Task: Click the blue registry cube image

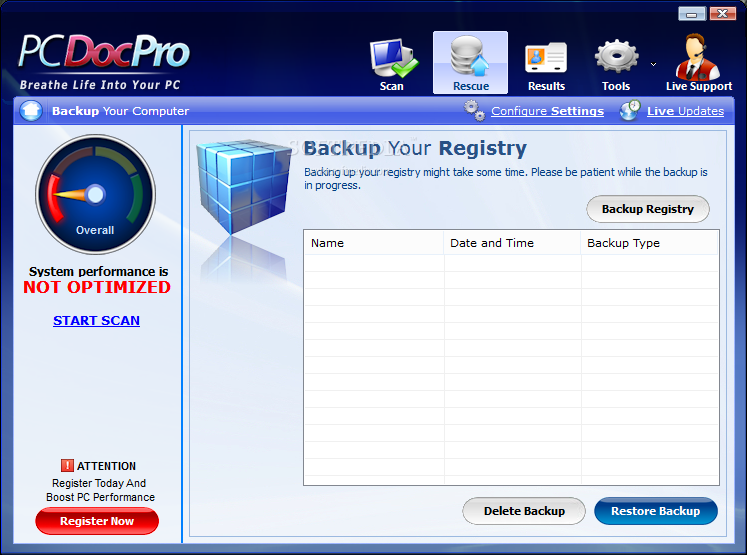Action: (x=244, y=187)
